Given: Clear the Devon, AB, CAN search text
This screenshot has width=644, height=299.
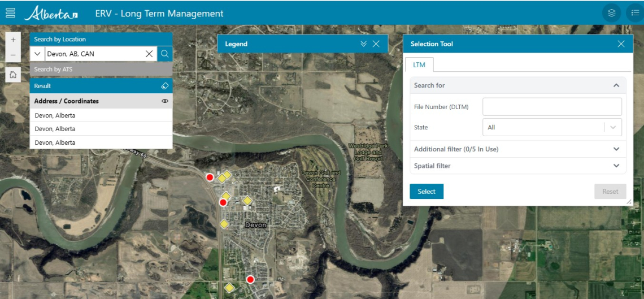Looking at the screenshot, I should pos(150,54).
